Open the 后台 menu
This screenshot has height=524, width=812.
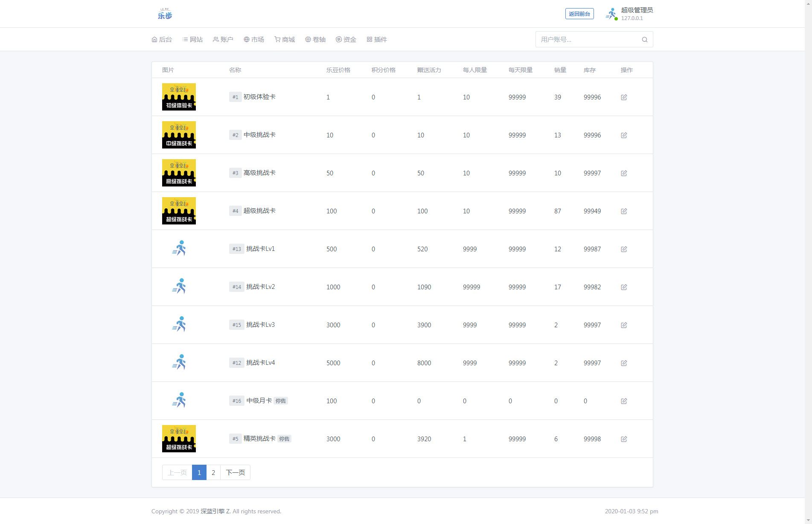point(162,39)
